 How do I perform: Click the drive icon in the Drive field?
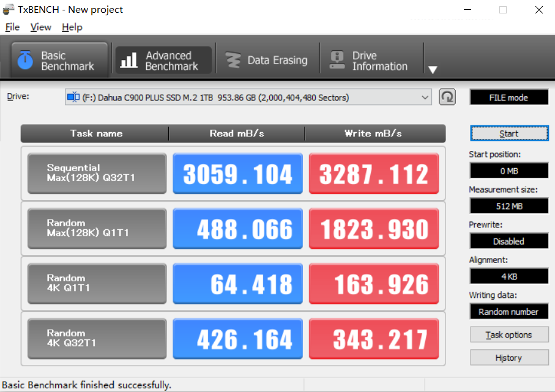tap(73, 97)
